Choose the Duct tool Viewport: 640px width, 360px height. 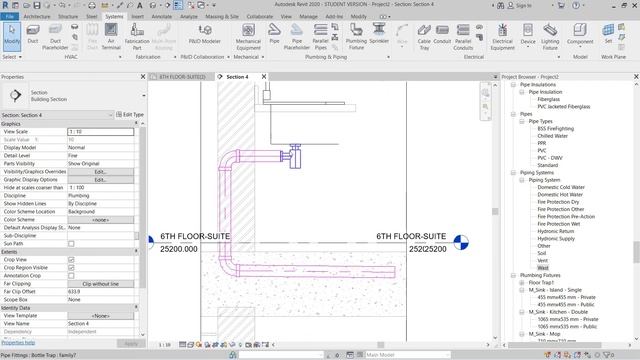(33, 34)
